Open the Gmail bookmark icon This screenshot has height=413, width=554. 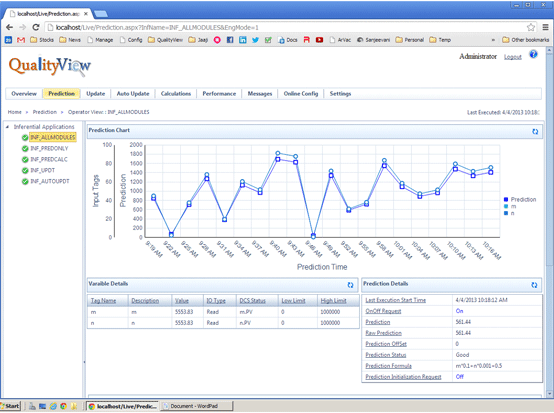(x=21, y=40)
